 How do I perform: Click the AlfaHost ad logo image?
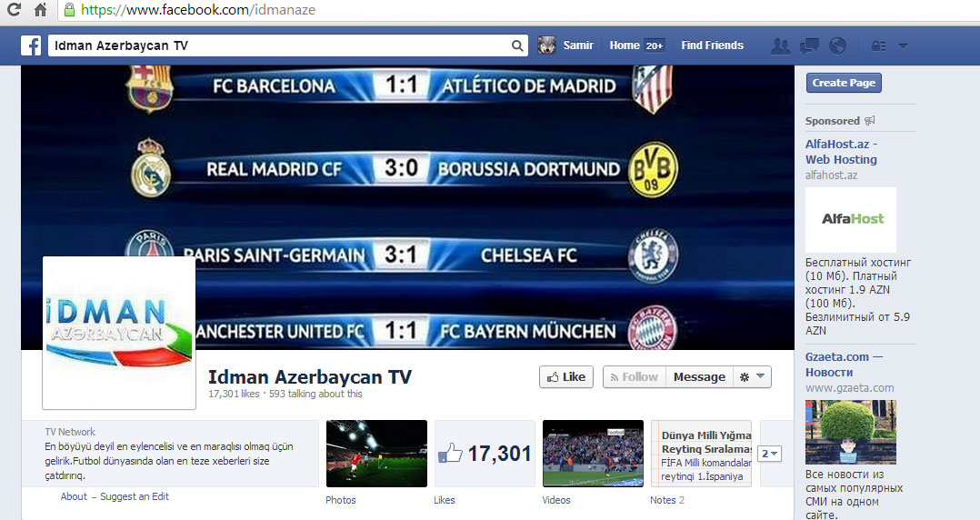851,219
